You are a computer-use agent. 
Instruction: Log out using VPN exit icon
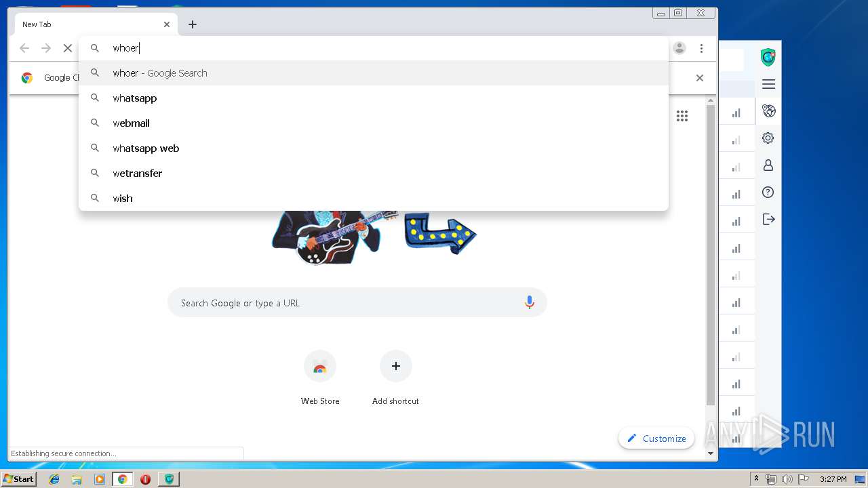coord(768,220)
